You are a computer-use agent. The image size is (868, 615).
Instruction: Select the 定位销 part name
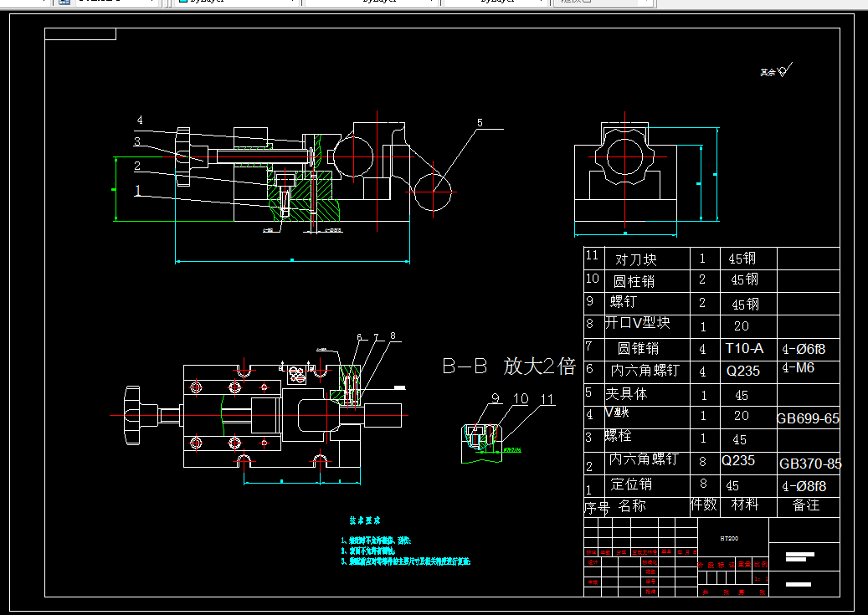click(631, 484)
